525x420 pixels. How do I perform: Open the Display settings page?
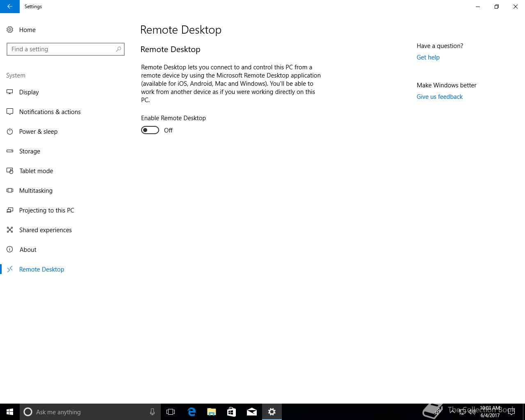[23, 92]
